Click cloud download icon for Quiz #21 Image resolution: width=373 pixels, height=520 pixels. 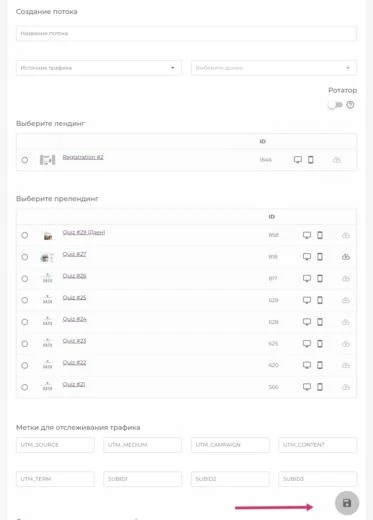[x=346, y=387]
